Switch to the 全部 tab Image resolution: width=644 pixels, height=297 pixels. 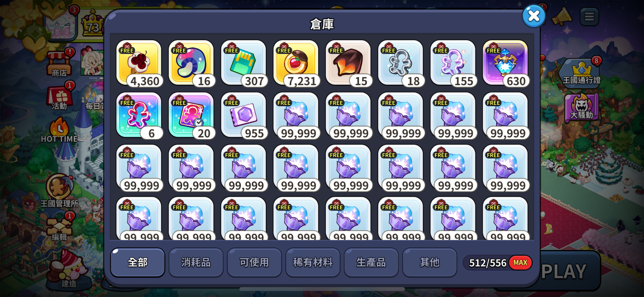point(138,262)
